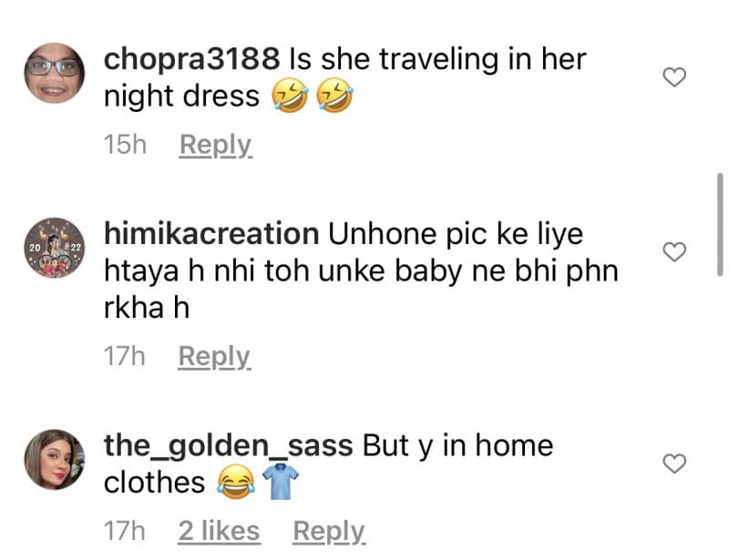Reply to chopra3188's night dress comment
This screenshot has width=729, height=560.
[x=216, y=145]
